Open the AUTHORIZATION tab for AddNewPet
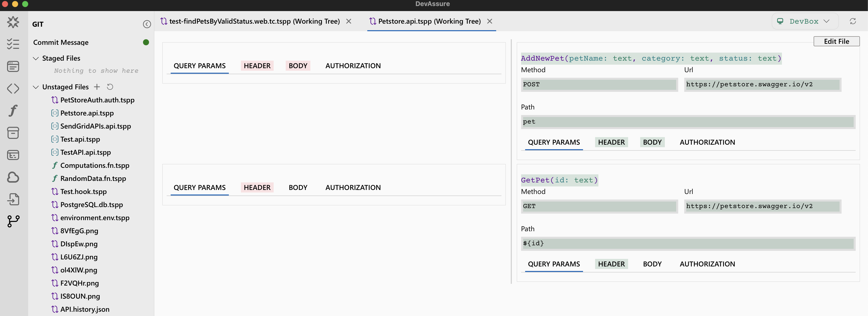The width and height of the screenshot is (868, 316). pyautogui.click(x=707, y=142)
